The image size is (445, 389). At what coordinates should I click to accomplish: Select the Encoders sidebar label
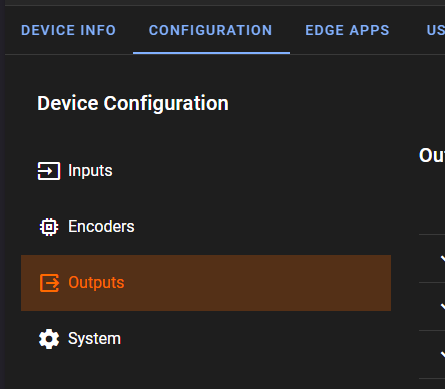(101, 227)
